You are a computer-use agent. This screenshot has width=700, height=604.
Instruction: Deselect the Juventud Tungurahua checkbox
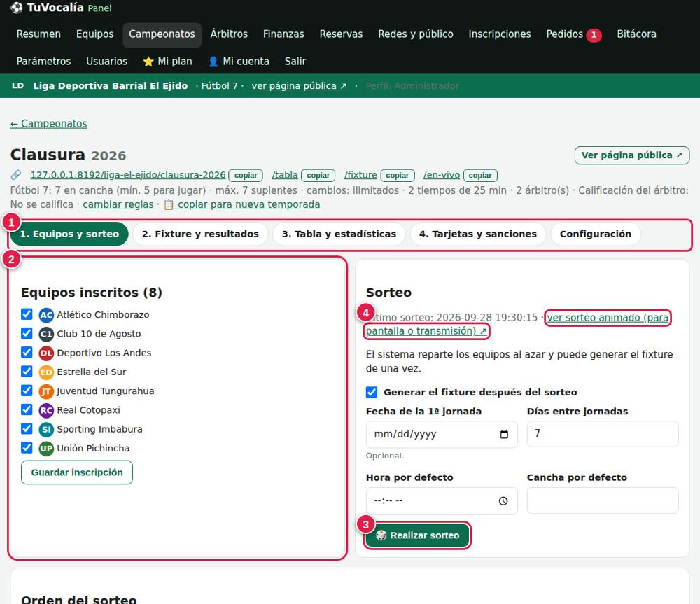pos(27,391)
